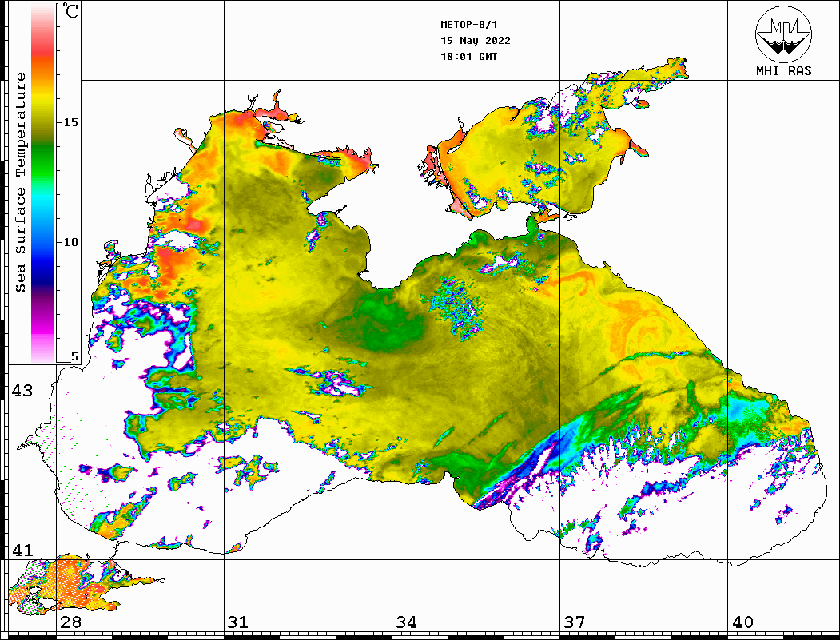This screenshot has height=640, width=840.
Task: Select the '15' mark on the temperature scale
Action: (70, 122)
